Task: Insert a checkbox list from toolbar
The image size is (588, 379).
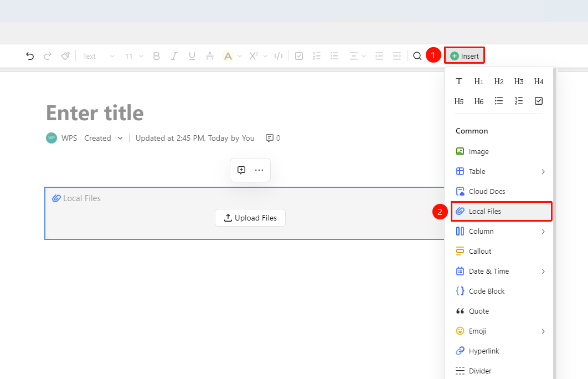Action: point(299,57)
